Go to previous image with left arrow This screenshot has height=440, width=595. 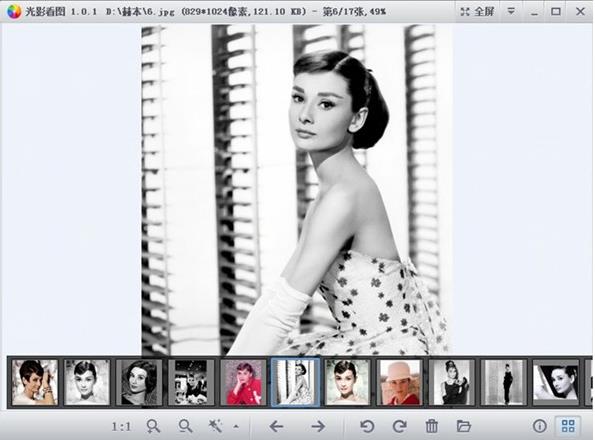(x=276, y=427)
